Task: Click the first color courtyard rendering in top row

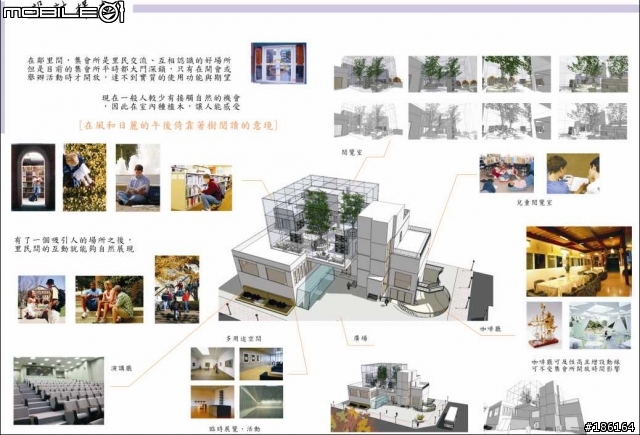Action: tap(369, 74)
